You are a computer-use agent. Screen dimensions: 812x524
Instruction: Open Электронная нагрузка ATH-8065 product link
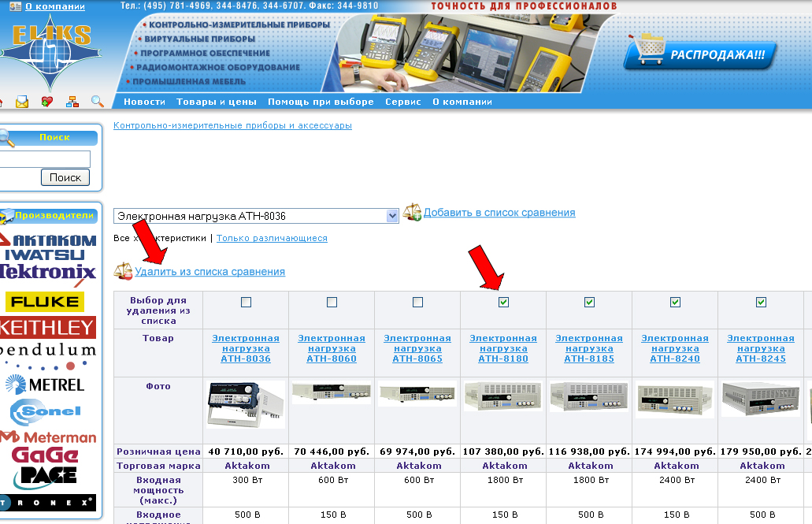coord(417,348)
